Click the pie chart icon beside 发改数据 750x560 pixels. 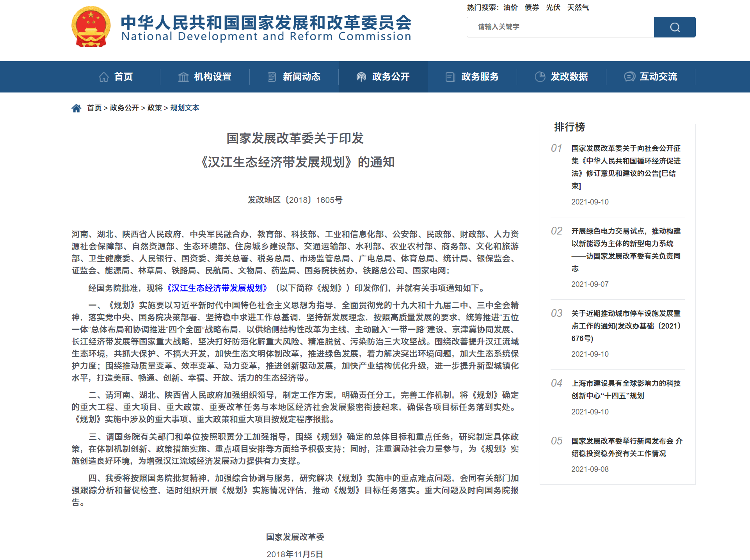pyautogui.click(x=540, y=77)
